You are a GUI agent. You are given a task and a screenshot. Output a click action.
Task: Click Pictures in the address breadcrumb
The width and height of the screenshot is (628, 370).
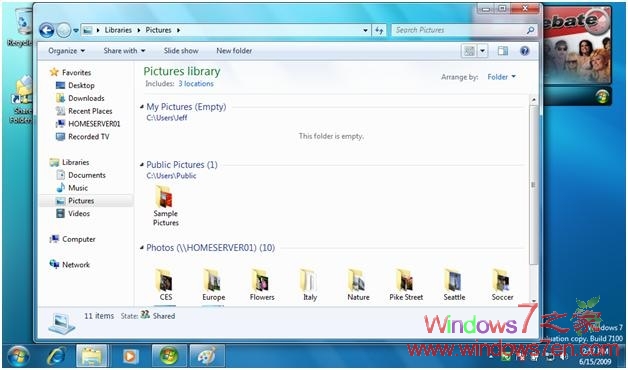(158, 30)
